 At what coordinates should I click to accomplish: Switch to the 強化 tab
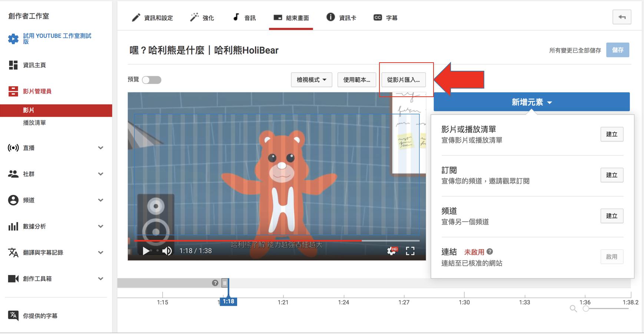tap(202, 18)
